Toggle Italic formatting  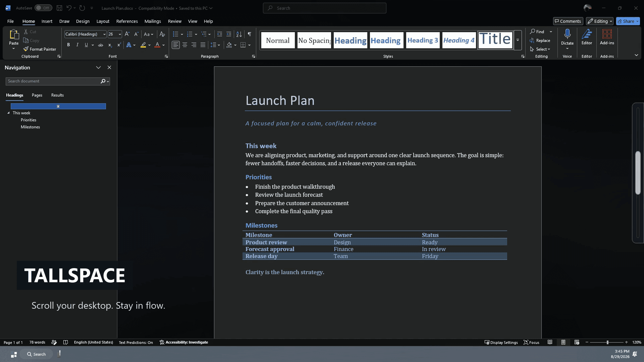pyautogui.click(x=77, y=45)
